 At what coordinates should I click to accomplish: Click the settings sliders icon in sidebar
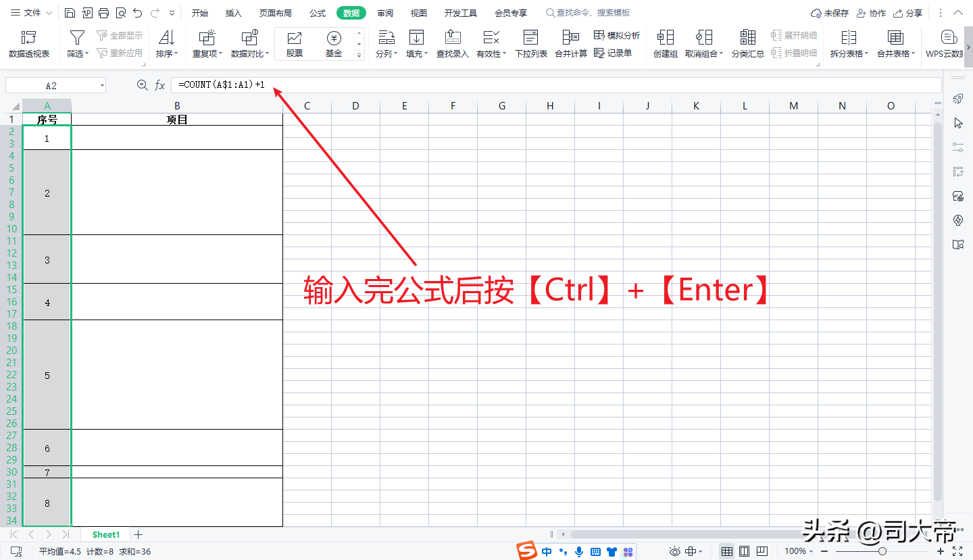click(957, 147)
